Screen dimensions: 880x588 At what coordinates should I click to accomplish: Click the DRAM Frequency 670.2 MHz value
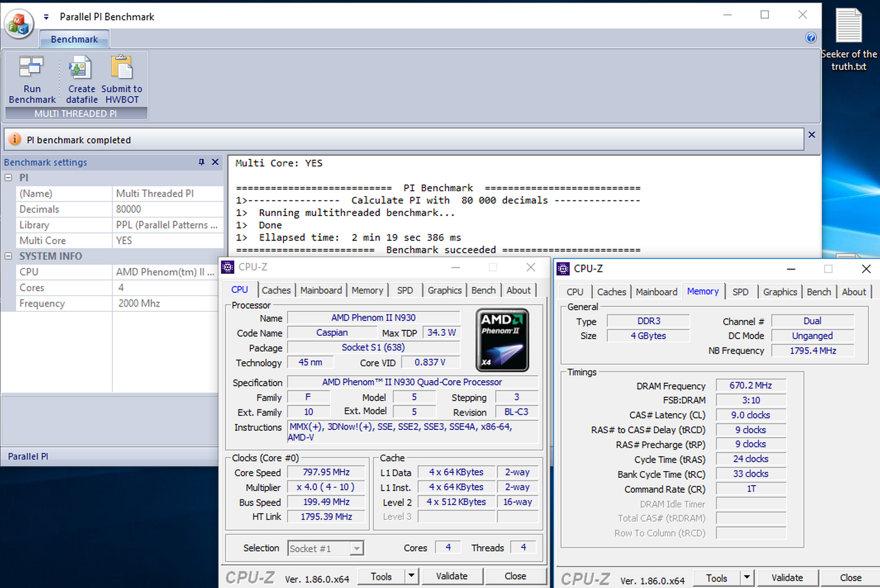tap(751, 385)
